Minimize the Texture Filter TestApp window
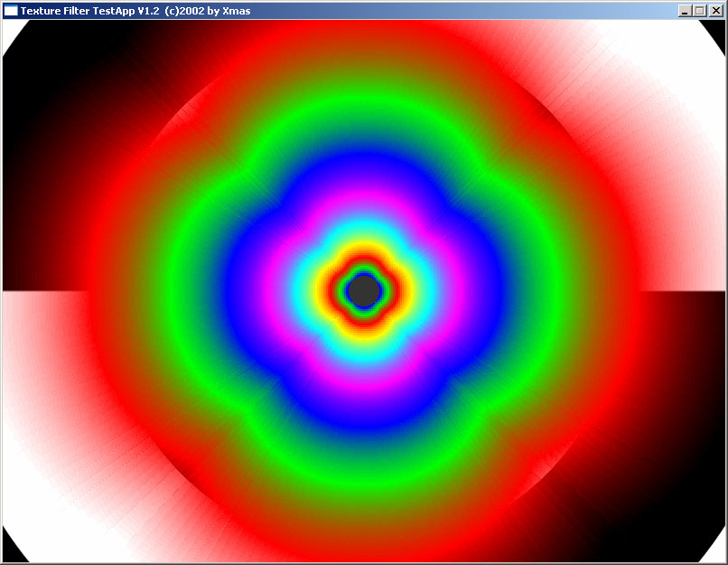This screenshot has height=565, width=728. [685, 11]
